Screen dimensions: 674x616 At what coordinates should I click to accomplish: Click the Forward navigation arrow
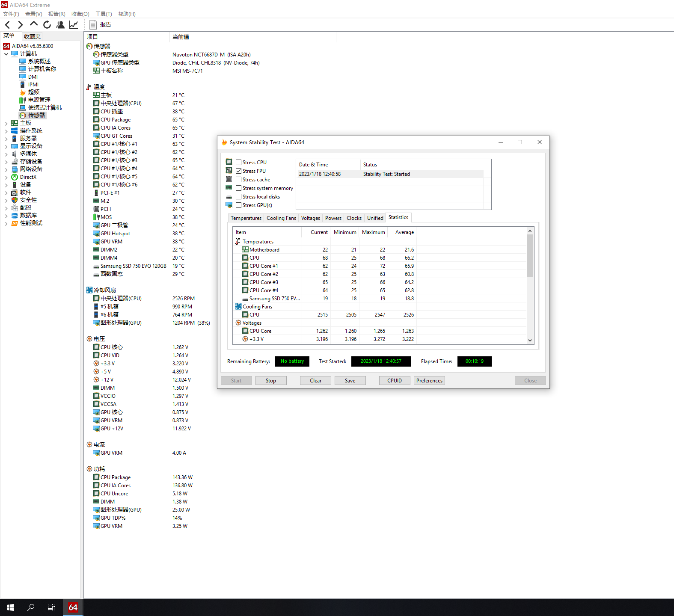(20, 25)
